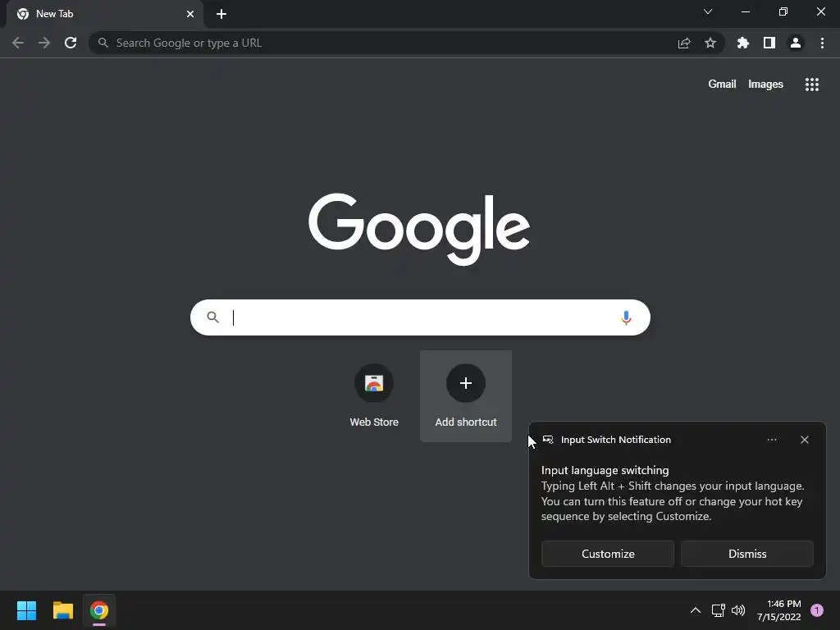Viewport: 840px width, 630px height.
Task: Open the Gmail link
Action: coord(722,84)
